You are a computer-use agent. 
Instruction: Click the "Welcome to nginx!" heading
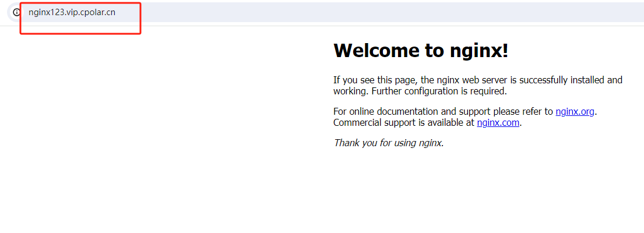[x=421, y=50]
